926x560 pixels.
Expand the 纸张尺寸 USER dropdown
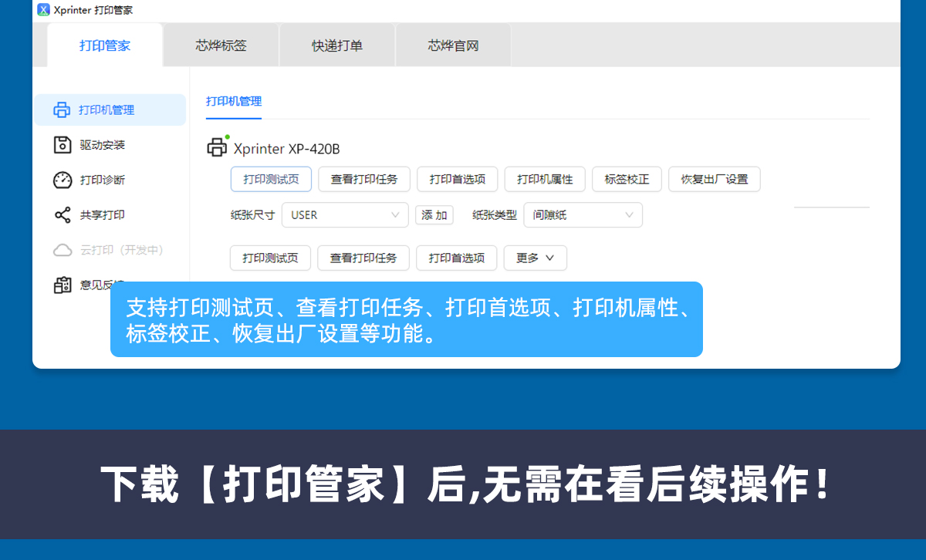[x=345, y=215]
